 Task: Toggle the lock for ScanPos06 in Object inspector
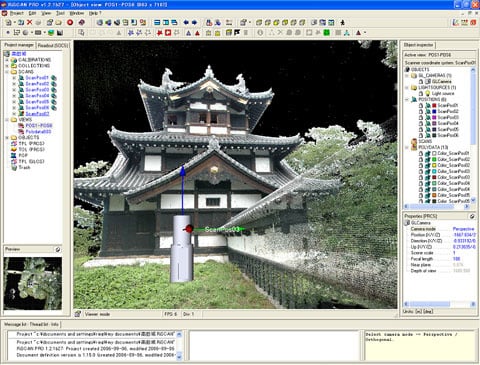pos(421,135)
